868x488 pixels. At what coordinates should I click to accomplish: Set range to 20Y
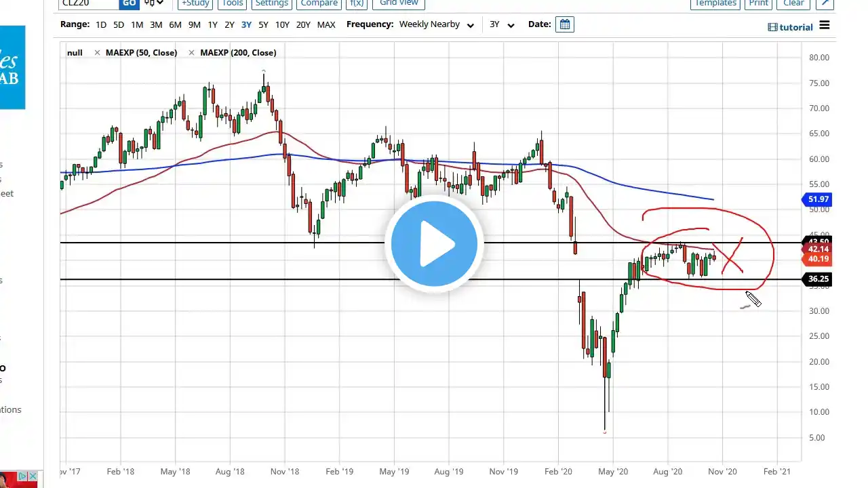303,24
